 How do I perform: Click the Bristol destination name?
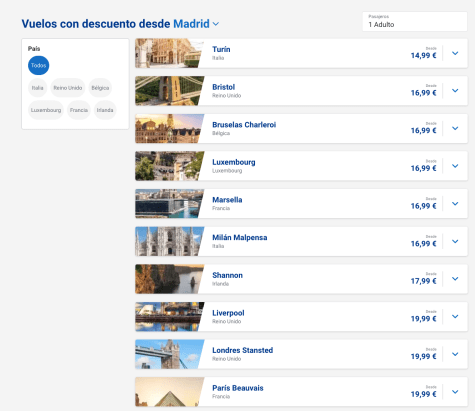[224, 87]
